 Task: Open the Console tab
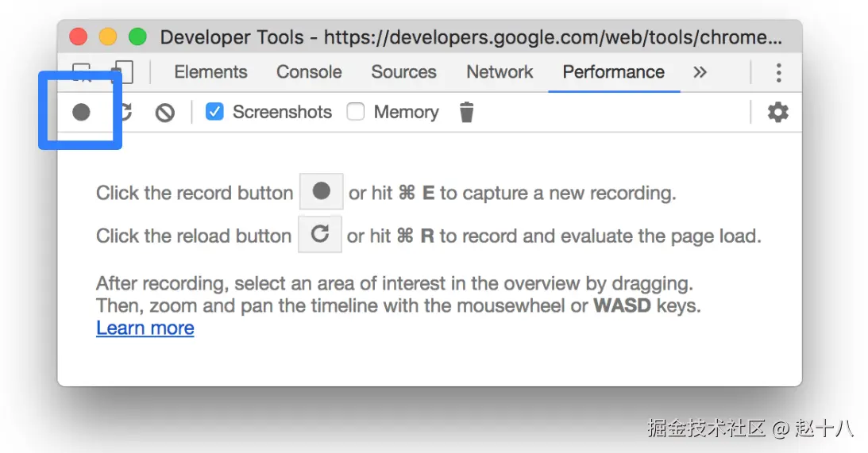click(x=309, y=72)
